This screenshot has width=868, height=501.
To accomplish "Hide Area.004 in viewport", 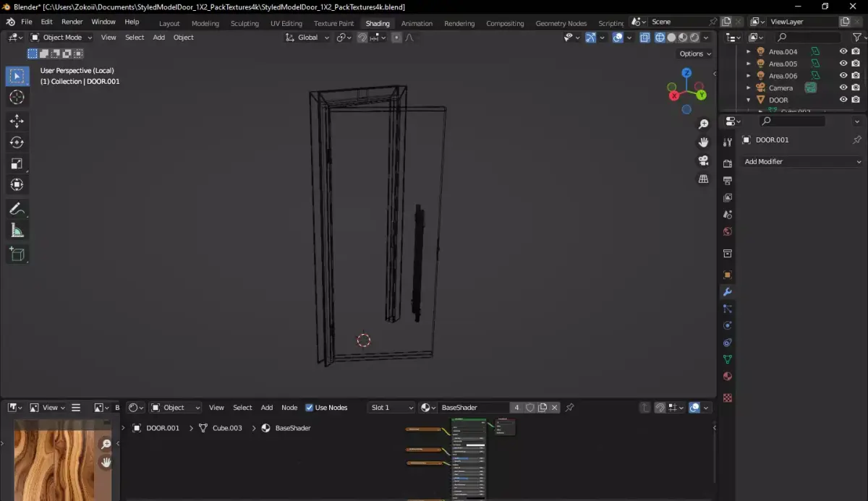I will [843, 51].
